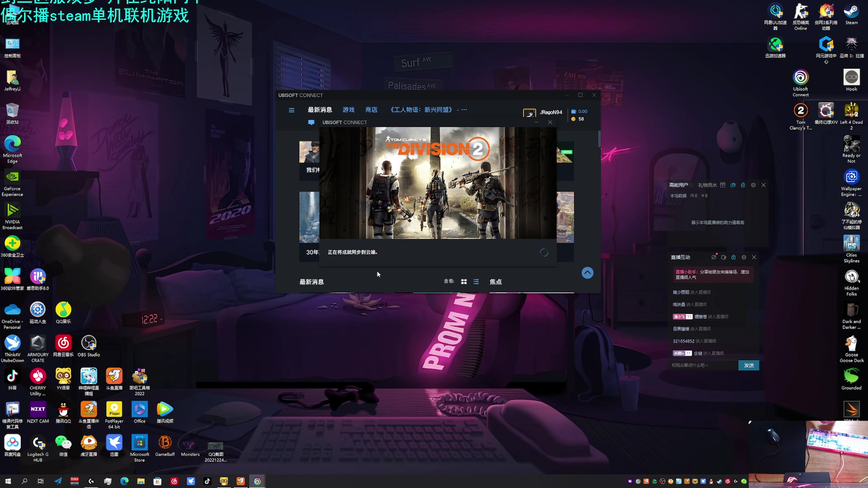Screen dimensions: 868x488
Task: Switch news to grid view
Action: pyautogui.click(x=464, y=282)
